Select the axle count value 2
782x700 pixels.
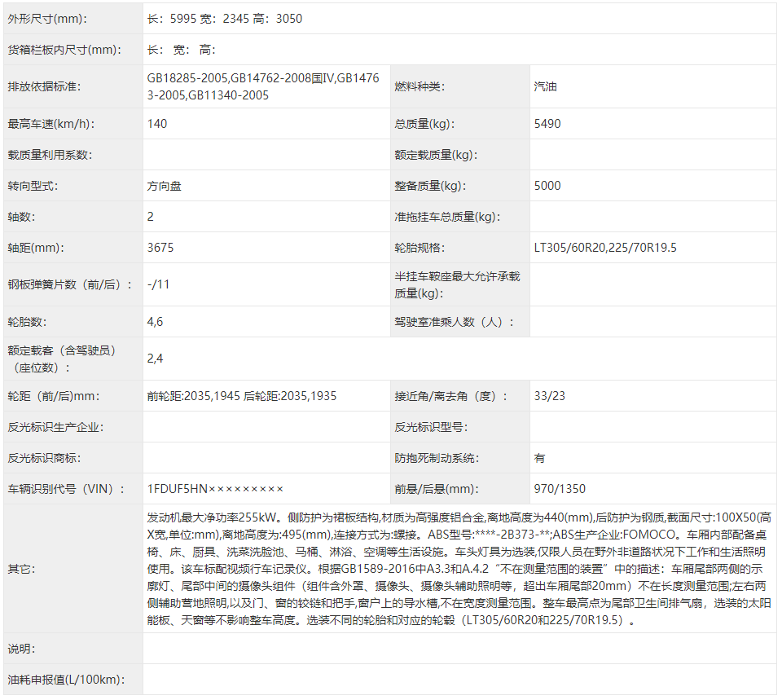[x=151, y=217]
